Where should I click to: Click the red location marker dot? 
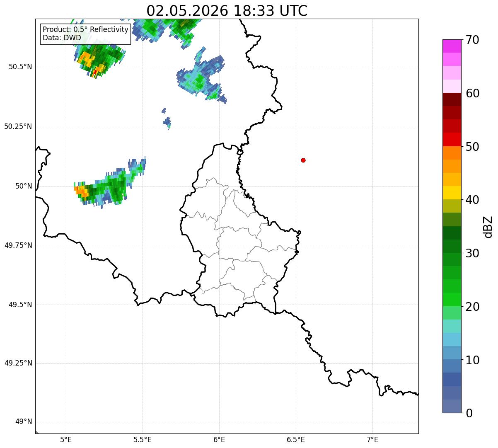coord(303,160)
